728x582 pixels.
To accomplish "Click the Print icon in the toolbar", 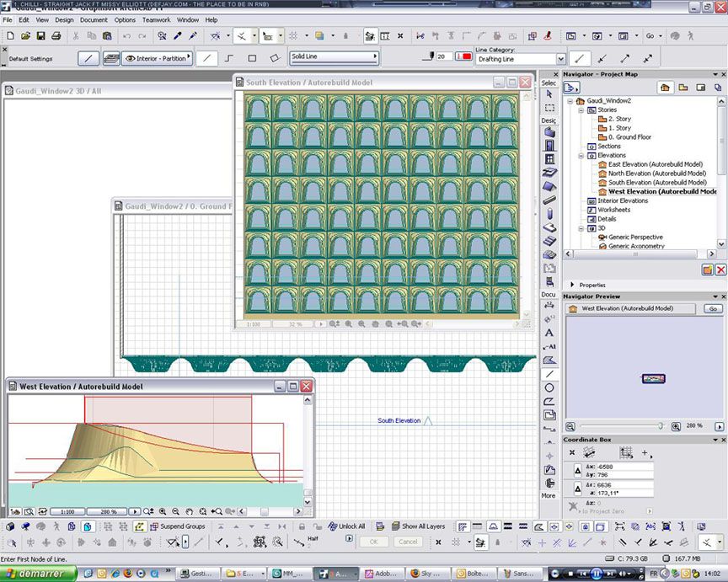I will tap(56, 36).
